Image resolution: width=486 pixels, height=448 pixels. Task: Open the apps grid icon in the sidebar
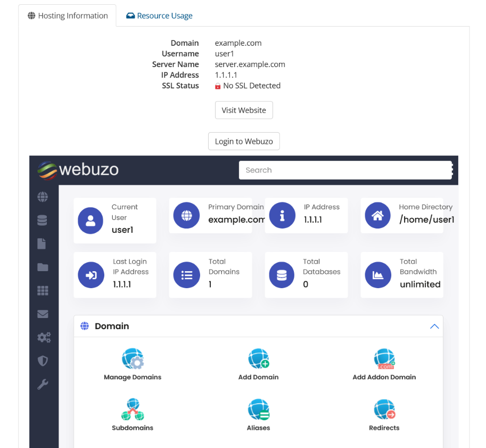click(44, 290)
